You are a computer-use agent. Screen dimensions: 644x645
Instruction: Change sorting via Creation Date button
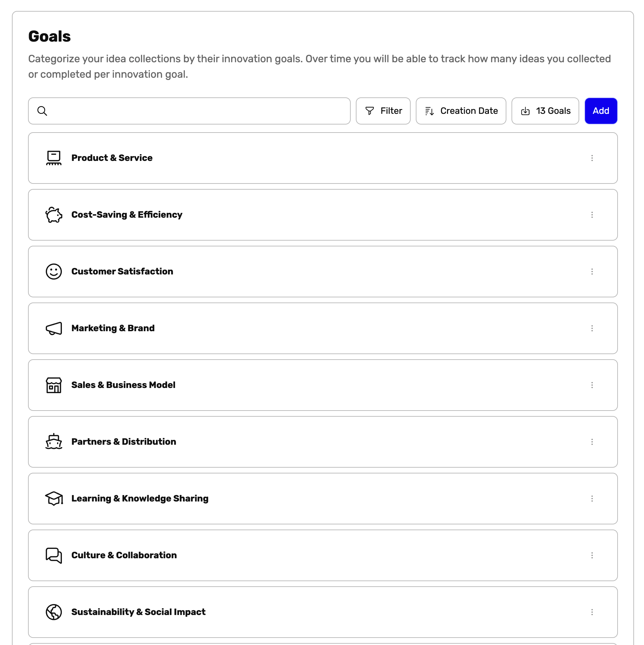[461, 111]
